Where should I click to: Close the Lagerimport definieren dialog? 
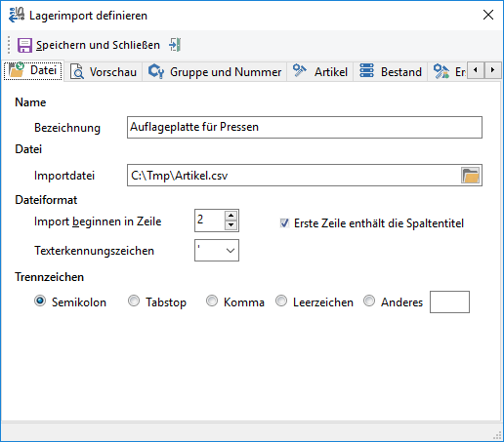(488, 15)
